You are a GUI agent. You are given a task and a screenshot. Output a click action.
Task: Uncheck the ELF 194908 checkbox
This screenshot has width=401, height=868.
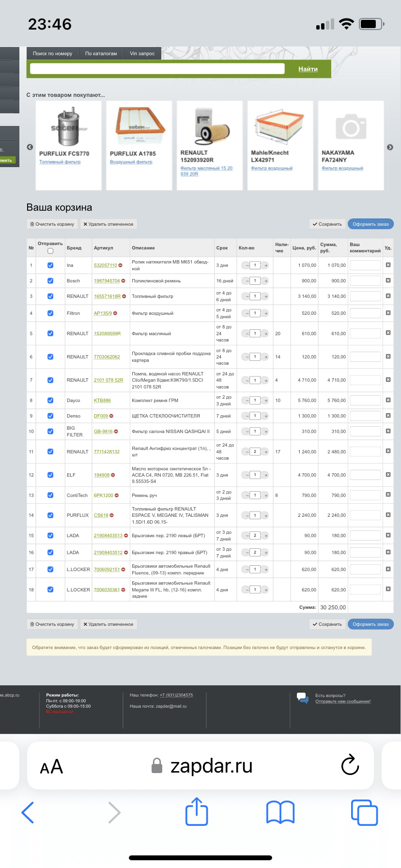(x=50, y=475)
